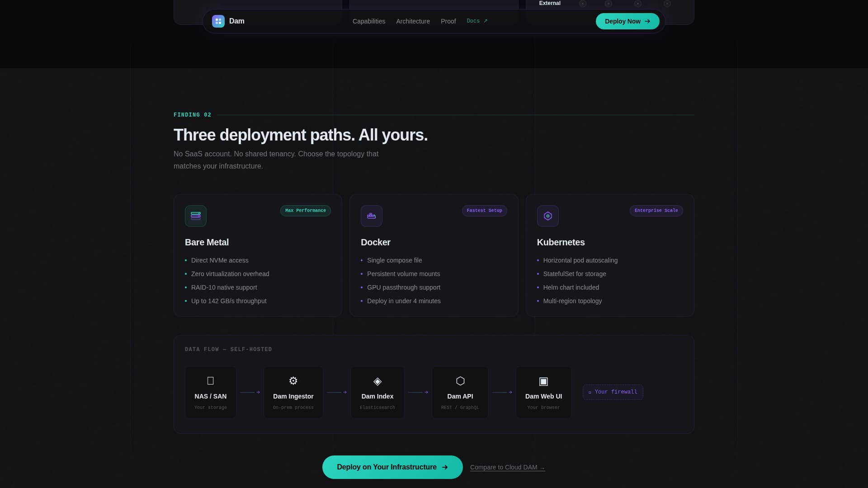This screenshot has height=488, width=868.
Task: Click the Docker container icon
Action: (x=372, y=216)
